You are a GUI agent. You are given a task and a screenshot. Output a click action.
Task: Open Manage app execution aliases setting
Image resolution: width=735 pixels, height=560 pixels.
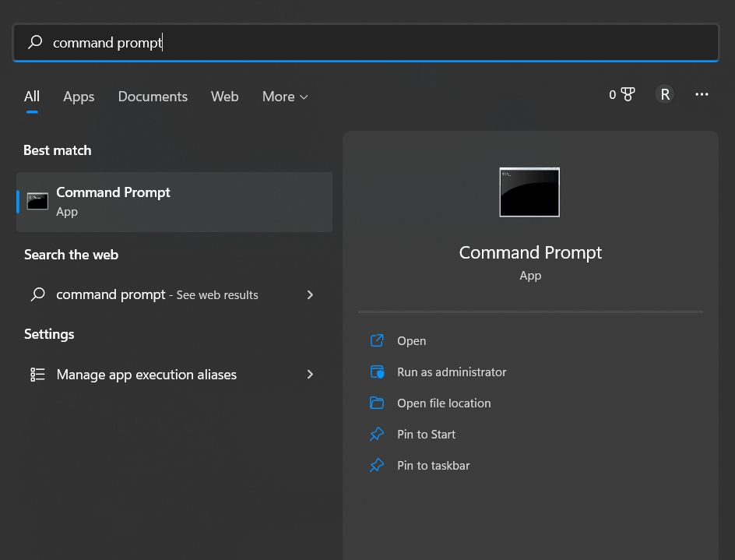(x=174, y=375)
